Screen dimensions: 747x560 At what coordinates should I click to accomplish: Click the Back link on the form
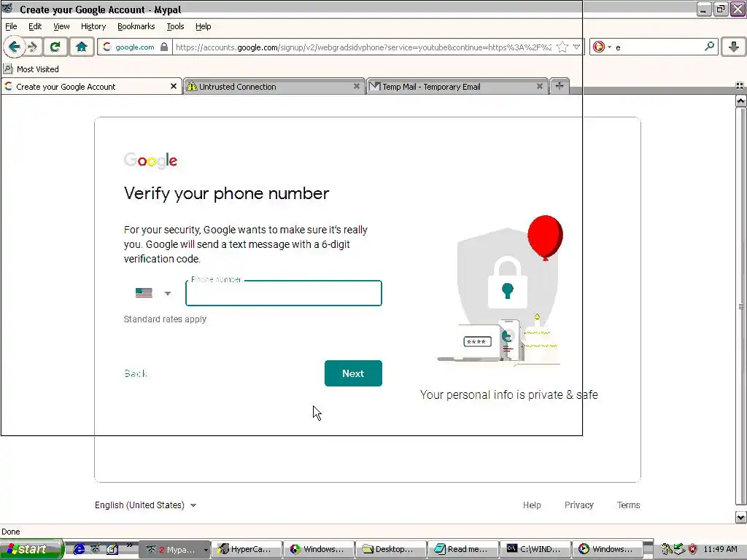tap(136, 373)
